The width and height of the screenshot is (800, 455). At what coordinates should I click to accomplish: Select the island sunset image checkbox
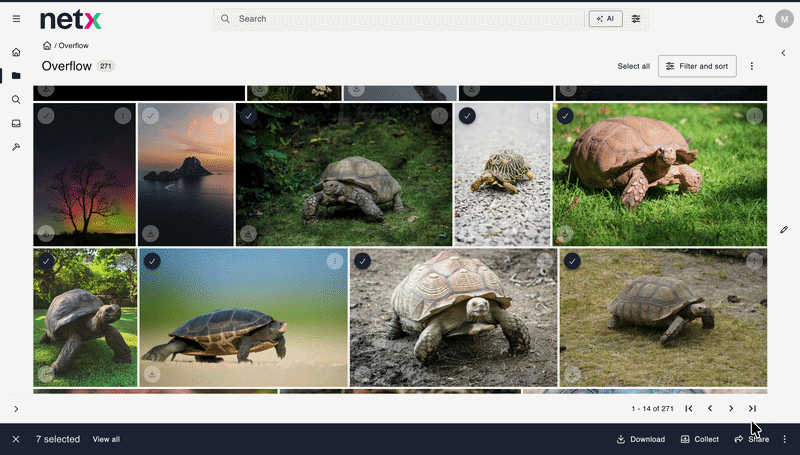tap(150, 116)
